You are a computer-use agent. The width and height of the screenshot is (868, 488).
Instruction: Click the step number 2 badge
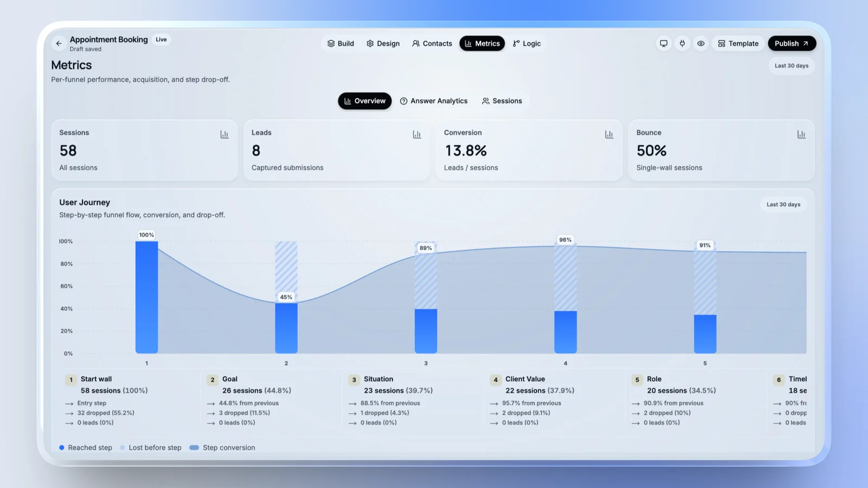point(213,380)
